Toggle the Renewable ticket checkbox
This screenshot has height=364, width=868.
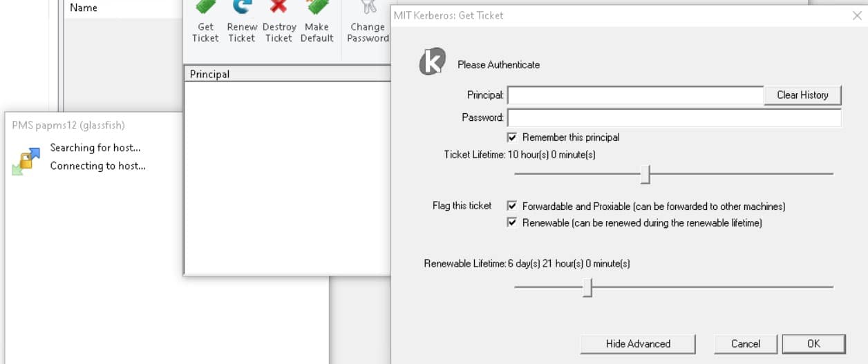(x=512, y=222)
